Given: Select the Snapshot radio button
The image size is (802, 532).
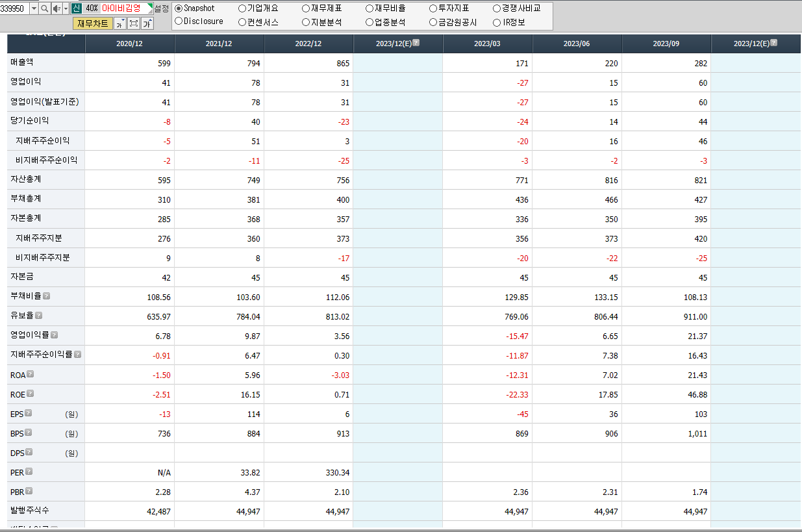Looking at the screenshot, I should (x=179, y=8).
